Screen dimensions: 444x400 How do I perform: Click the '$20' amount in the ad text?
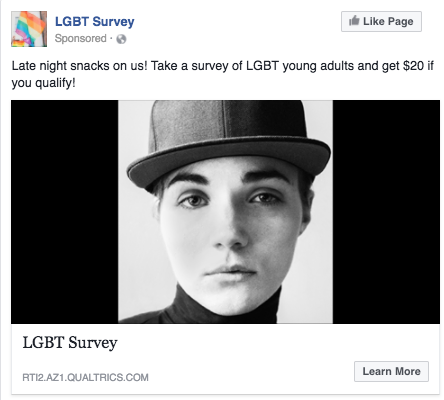click(413, 66)
